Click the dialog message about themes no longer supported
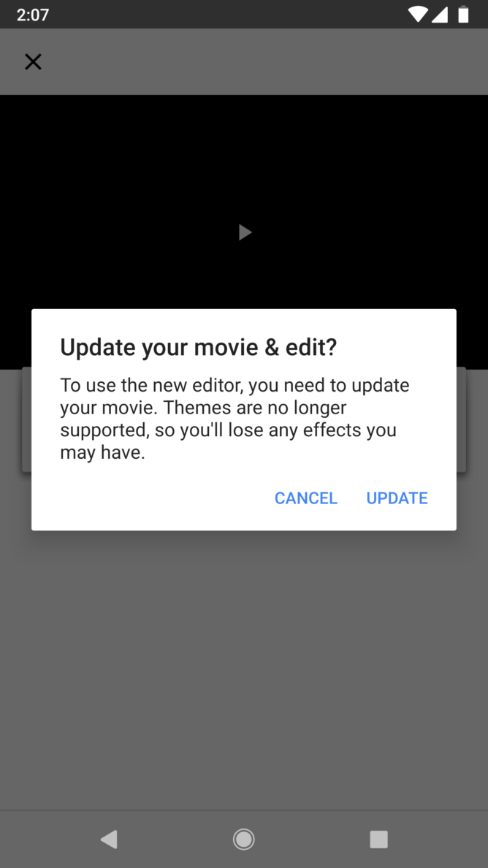 click(235, 419)
